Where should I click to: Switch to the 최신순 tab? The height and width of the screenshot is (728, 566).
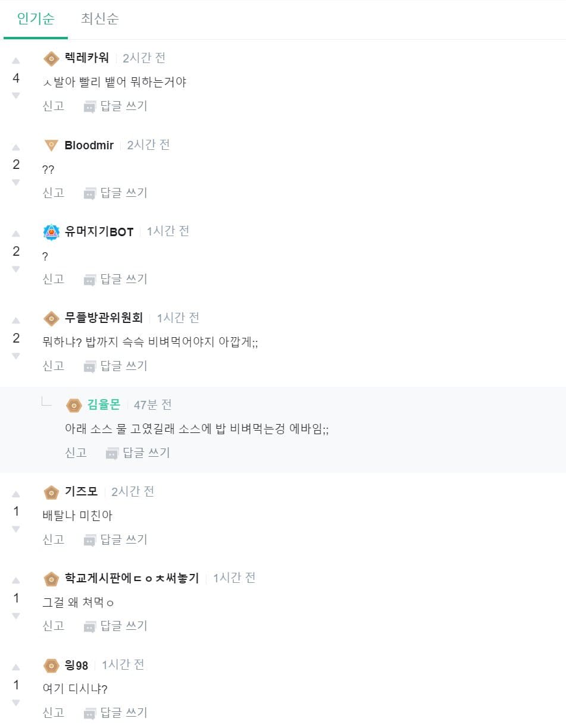(100, 18)
